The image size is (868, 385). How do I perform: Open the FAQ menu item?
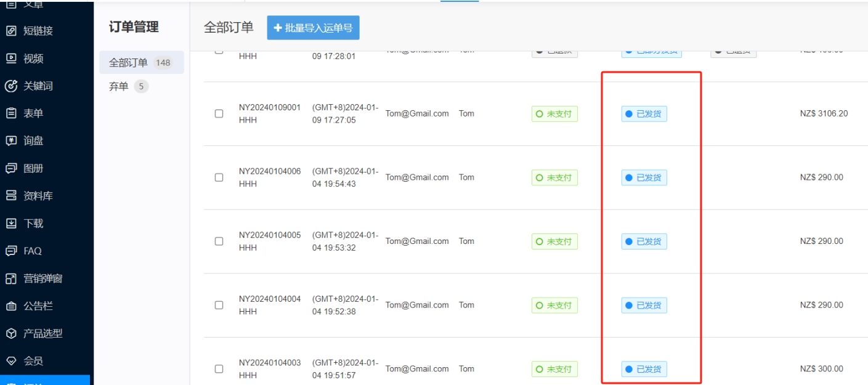pos(32,251)
